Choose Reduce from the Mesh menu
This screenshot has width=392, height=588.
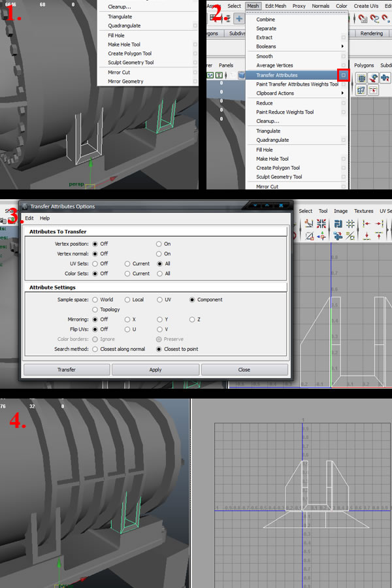click(x=265, y=103)
